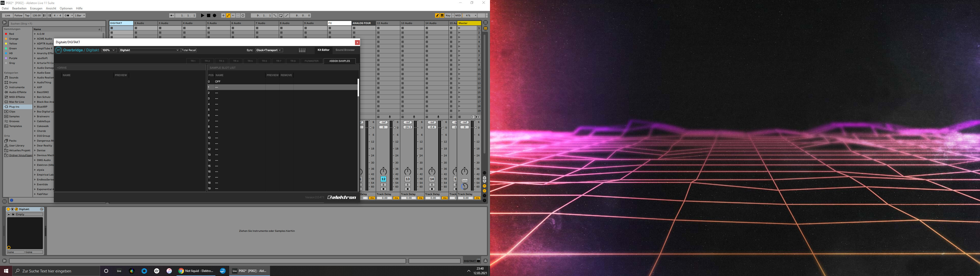This screenshot has width=980, height=276.
Task: Expand the AmpliTube 4 folder
Action: point(35,48)
